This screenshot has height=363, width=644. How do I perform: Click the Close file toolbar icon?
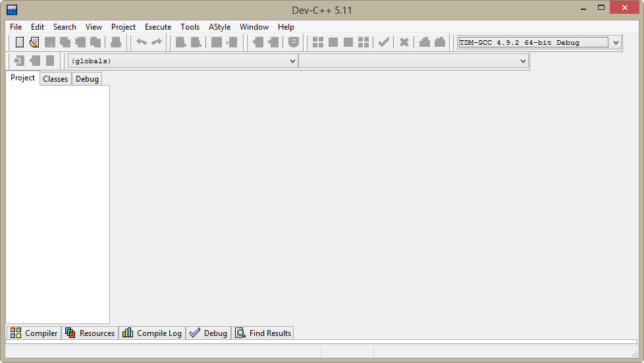pyautogui.click(x=80, y=42)
